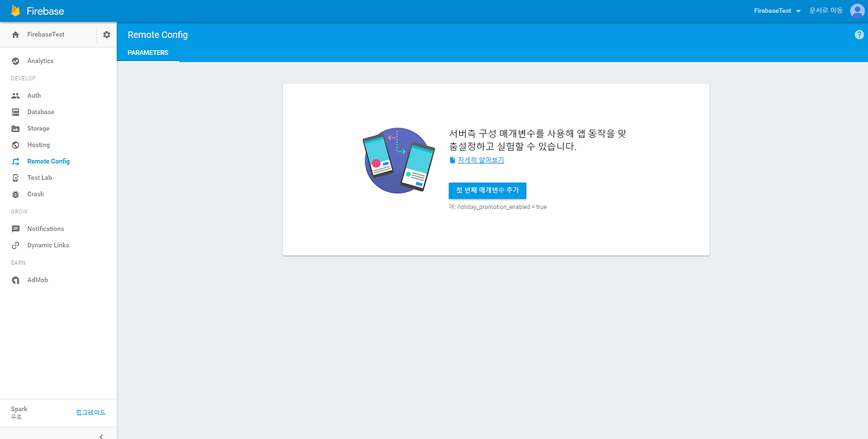This screenshot has height=439, width=868.
Task: Click the Firebase wordmark text
Action: [x=45, y=11]
